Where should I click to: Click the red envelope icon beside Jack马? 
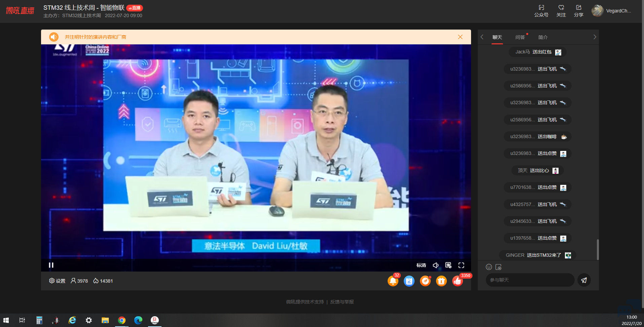(558, 52)
